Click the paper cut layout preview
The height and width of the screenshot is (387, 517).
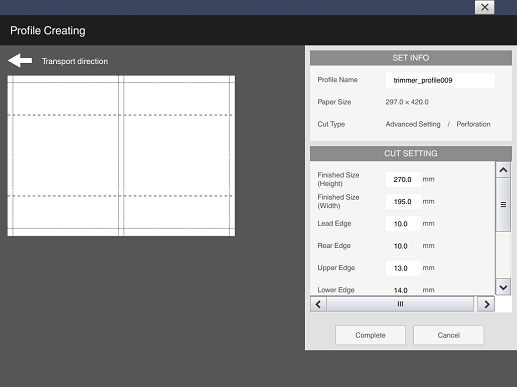121,156
